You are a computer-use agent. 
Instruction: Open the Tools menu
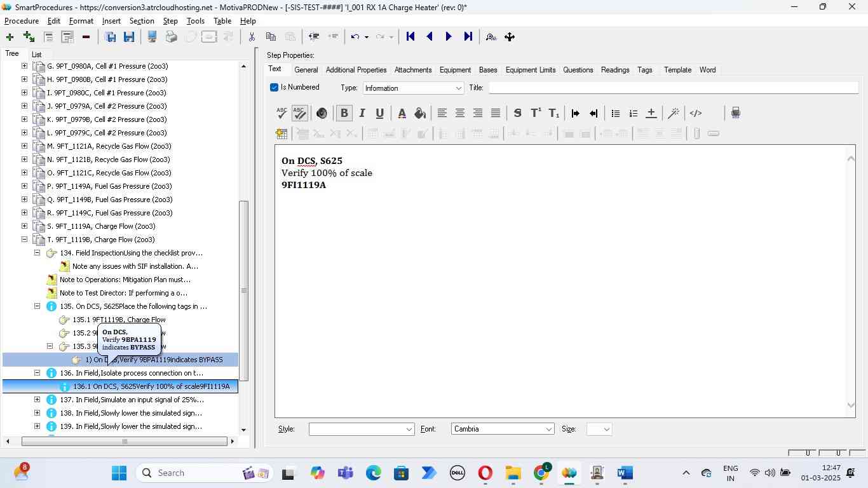(195, 21)
